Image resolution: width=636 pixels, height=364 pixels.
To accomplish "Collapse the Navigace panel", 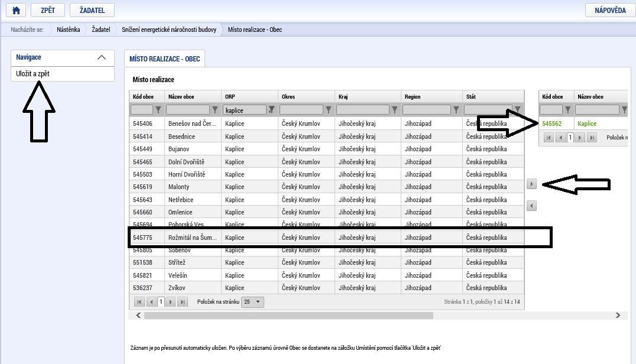I will pyautogui.click(x=102, y=57).
